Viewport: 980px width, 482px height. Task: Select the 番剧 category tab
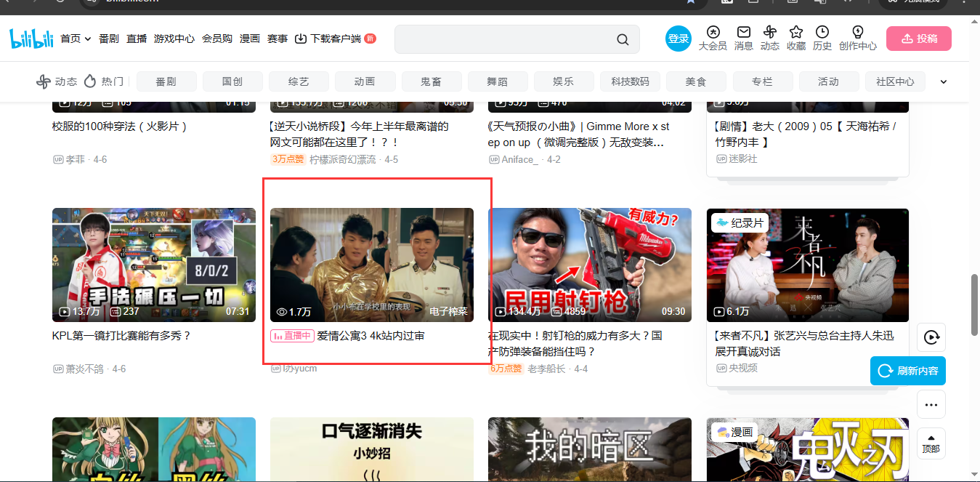[166, 81]
